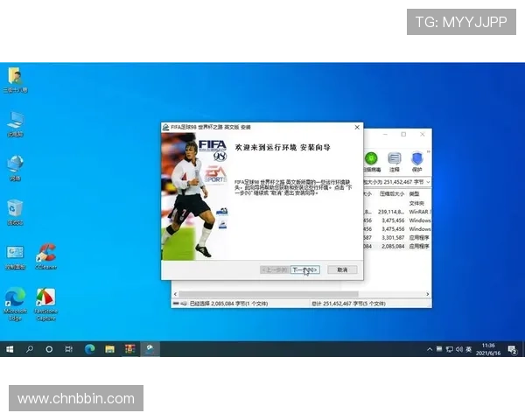
Task: Click the WinRAR 注释 comment toolbar icon
Action: (394, 158)
